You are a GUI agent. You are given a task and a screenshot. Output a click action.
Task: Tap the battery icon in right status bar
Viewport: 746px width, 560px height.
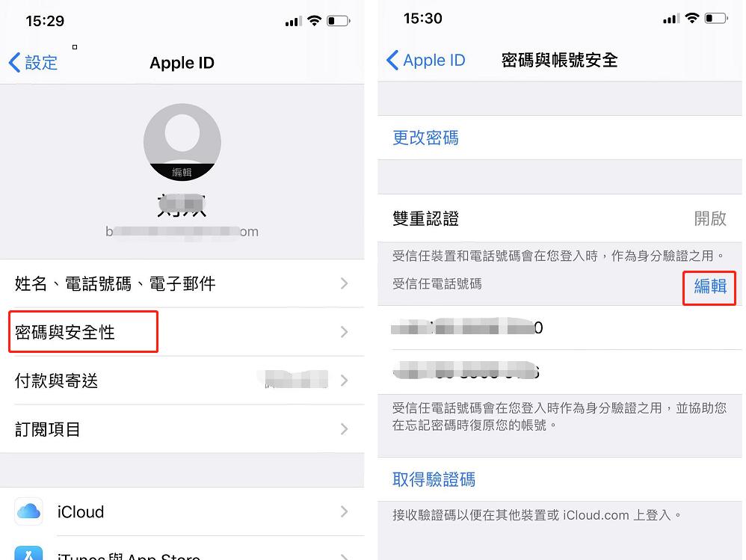[717, 18]
